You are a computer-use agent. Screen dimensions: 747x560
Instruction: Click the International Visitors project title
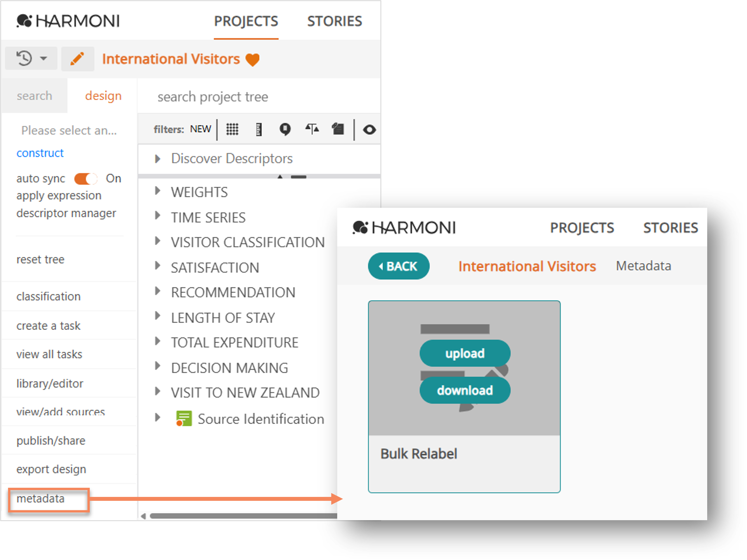click(x=171, y=59)
